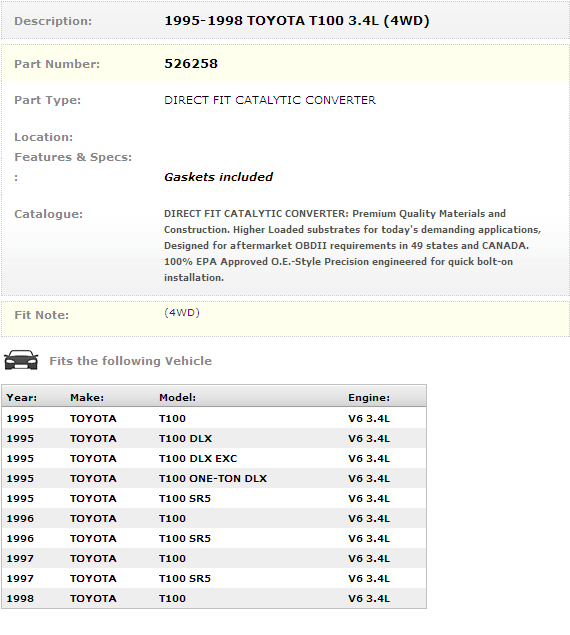Click the Part Type: label
Viewport: 570px width, 635px height.
pyautogui.click(x=47, y=100)
